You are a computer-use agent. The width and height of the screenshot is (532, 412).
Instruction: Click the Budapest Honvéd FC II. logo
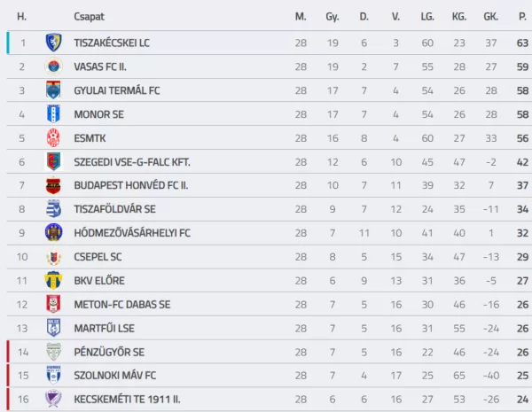click(53, 185)
